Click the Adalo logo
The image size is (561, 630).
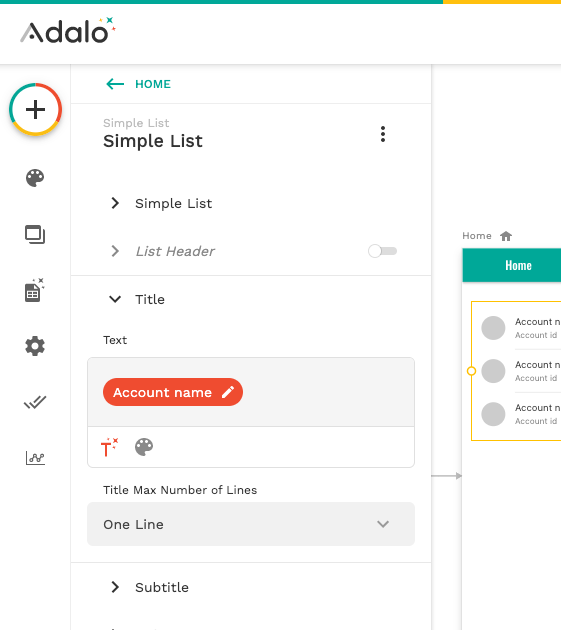[68, 31]
